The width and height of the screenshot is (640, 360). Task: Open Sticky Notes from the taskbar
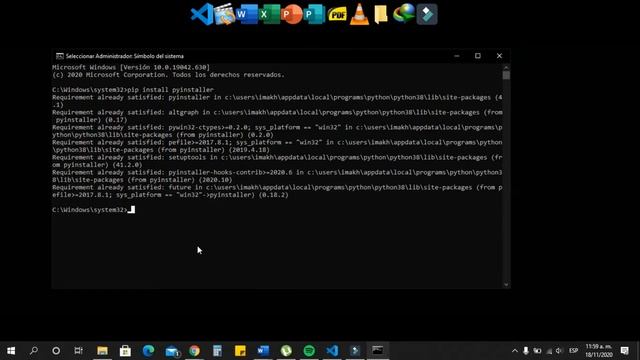[240, 351]
